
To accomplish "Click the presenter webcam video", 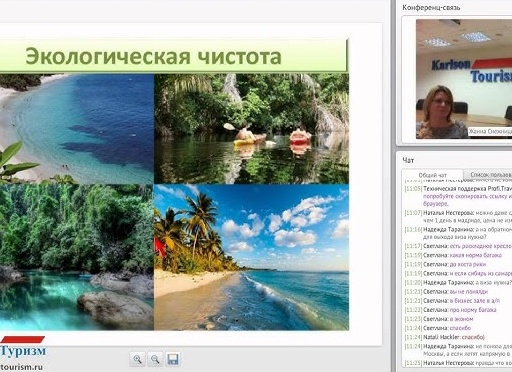I will pyautogui.click(x=464, y=79).
